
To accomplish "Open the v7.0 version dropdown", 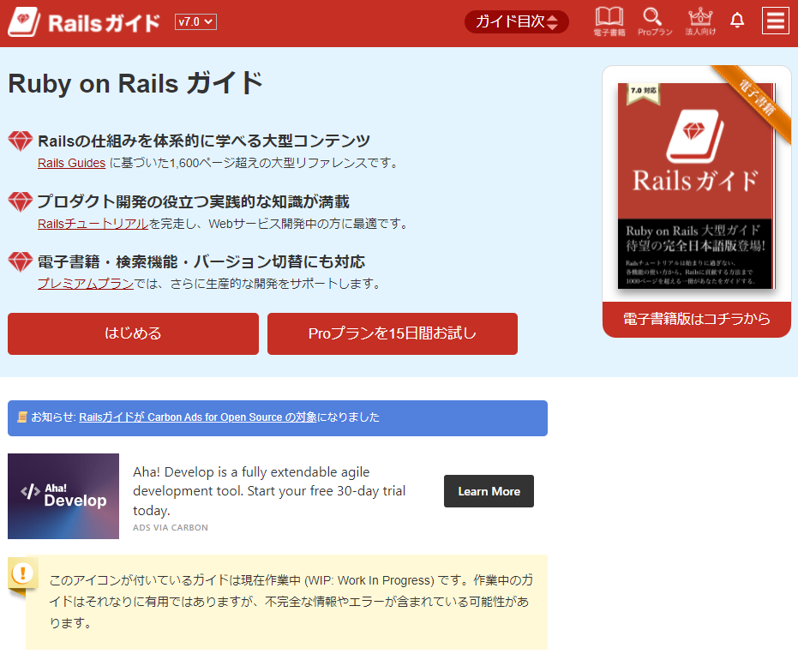I will coord(196,21).
